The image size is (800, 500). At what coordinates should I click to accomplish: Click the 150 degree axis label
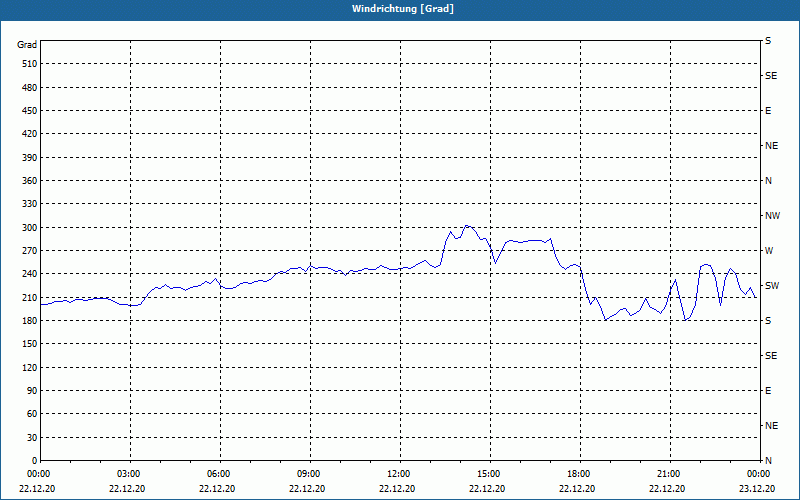tap(30, 343)
